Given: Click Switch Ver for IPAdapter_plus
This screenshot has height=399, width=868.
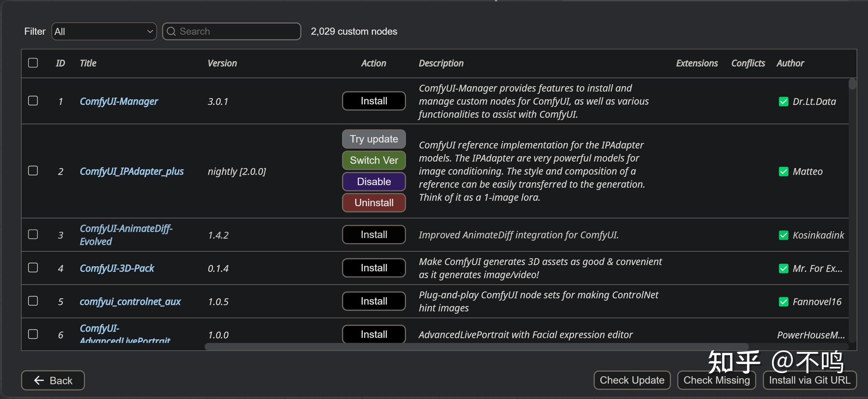Looking at the screenshot, I should tap(374, 160).
